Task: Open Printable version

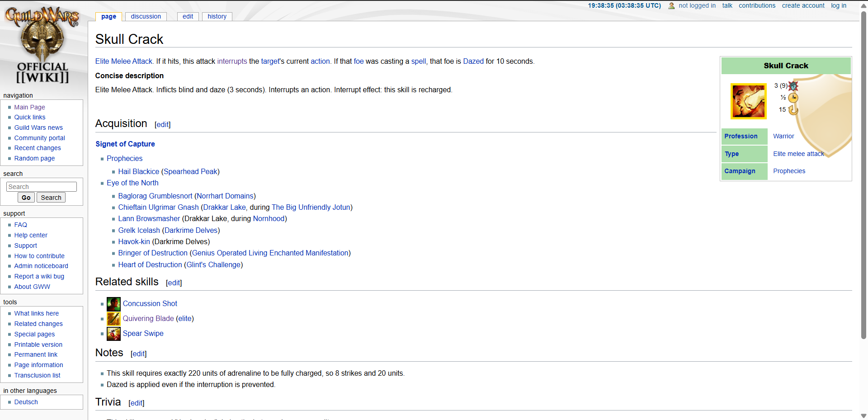Action: coord(38,344)
